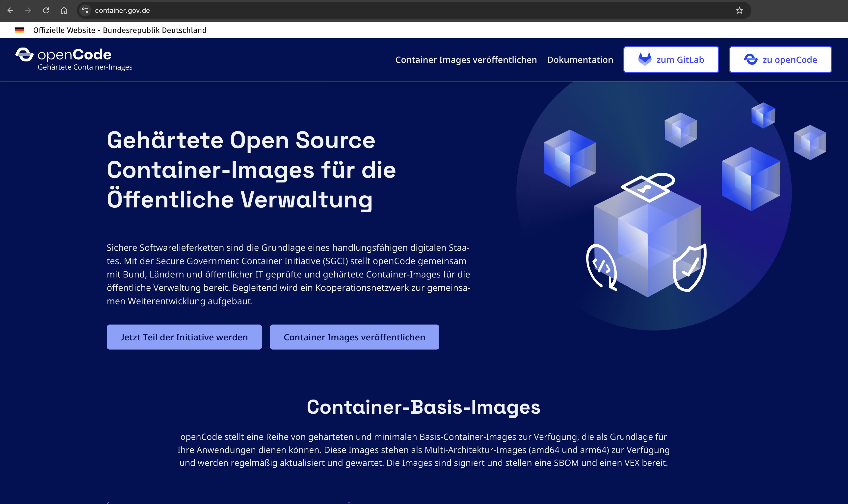Select the GitLab fox icon in the header
848x504 pixels.
645,59
